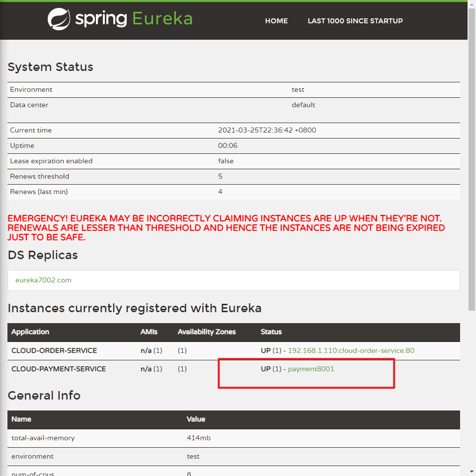476x476 pixels.
Task: Select the total-avail-memory value 414mb
Action: 198,438
